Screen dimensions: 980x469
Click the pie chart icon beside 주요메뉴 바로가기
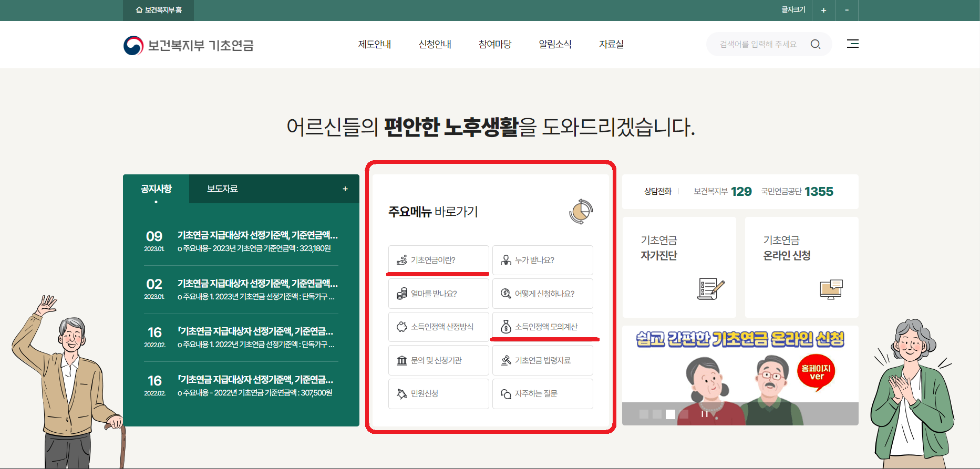581,212
